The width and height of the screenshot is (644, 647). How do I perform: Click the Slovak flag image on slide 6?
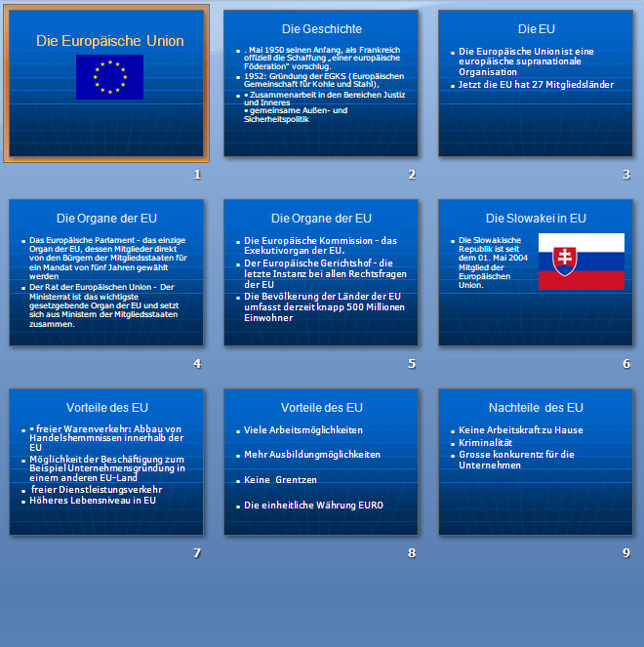(x=581, y=261)
